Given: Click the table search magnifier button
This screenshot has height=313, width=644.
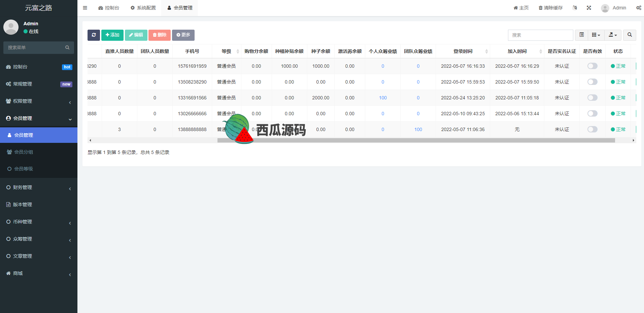Looking at the screenshot, I should click(x=630, y=35).
